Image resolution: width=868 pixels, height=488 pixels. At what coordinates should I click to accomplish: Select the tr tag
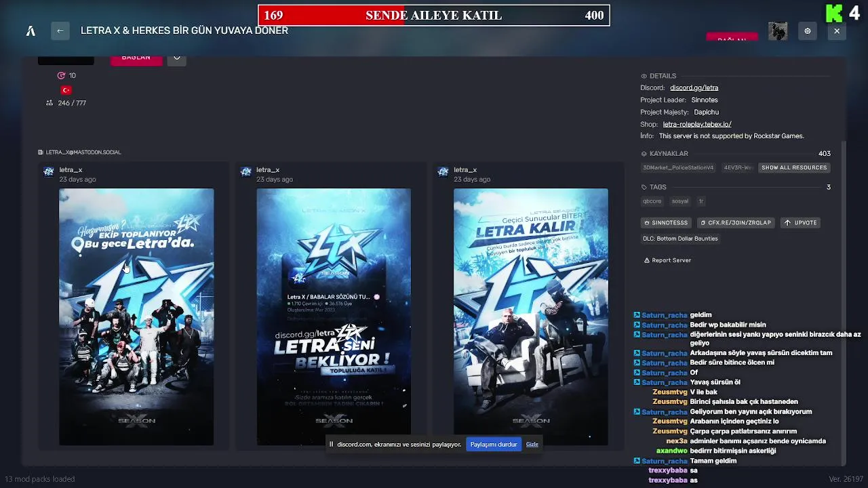click(701, 201)
